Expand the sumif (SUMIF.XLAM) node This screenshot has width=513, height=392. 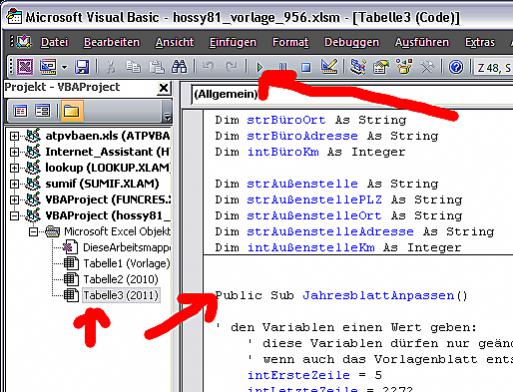click(14, 184)
